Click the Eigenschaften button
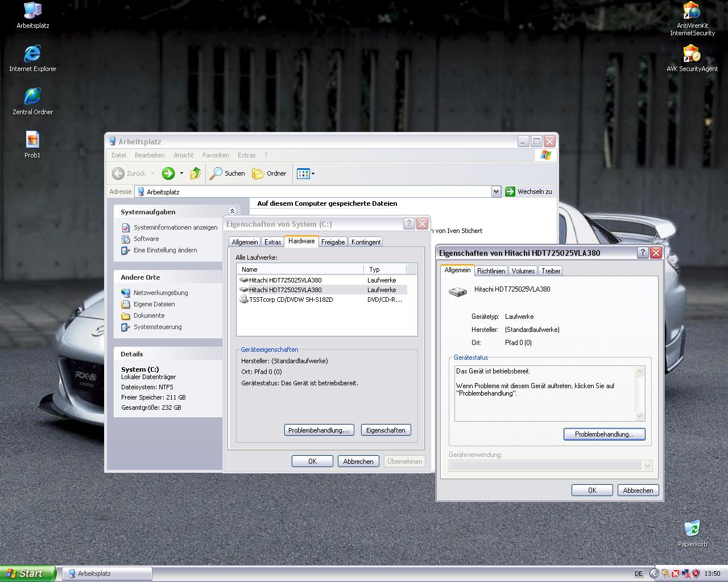 click(386, 430)
